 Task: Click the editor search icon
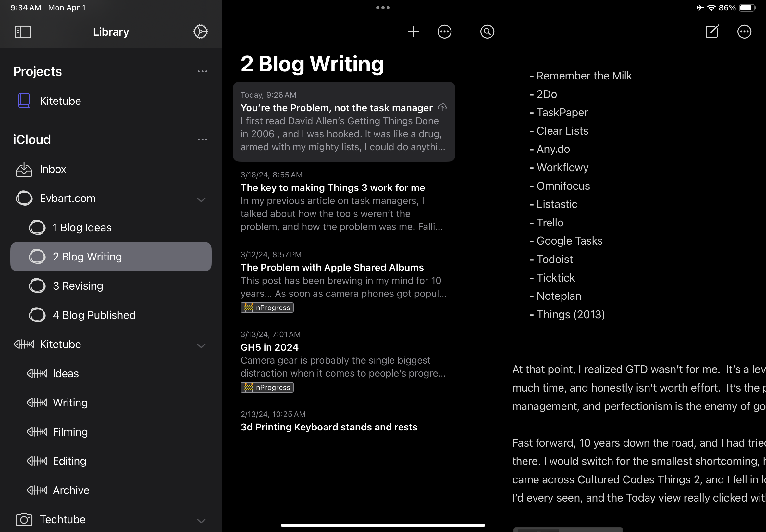click(487, 32)
